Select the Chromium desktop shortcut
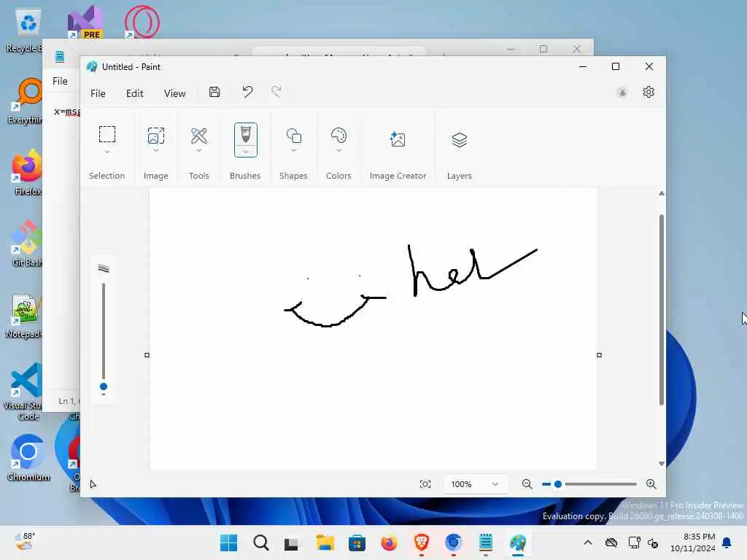Screen dimensions: 747x560 tap(28, 457)
